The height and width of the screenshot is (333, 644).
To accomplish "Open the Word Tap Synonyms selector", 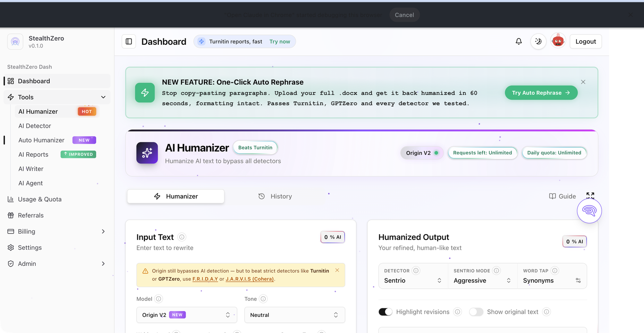I will (552, 281).
